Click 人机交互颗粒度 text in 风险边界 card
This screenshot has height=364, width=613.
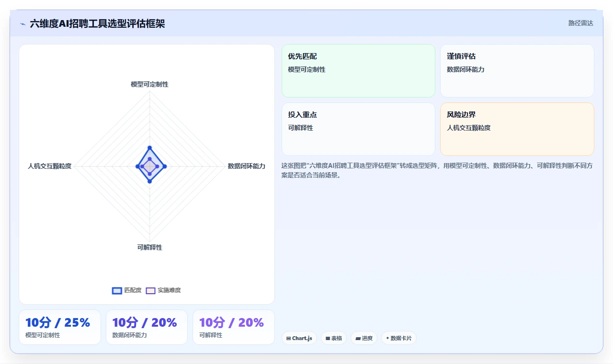coord(468,128)
